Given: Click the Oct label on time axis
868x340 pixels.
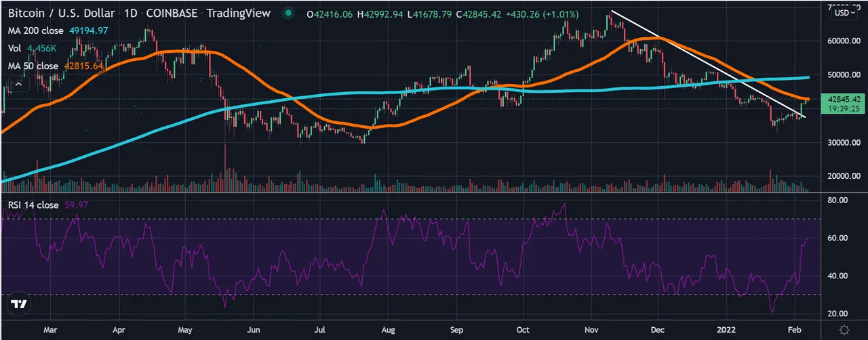Looking at the screenshot, I should click(523, 330).
